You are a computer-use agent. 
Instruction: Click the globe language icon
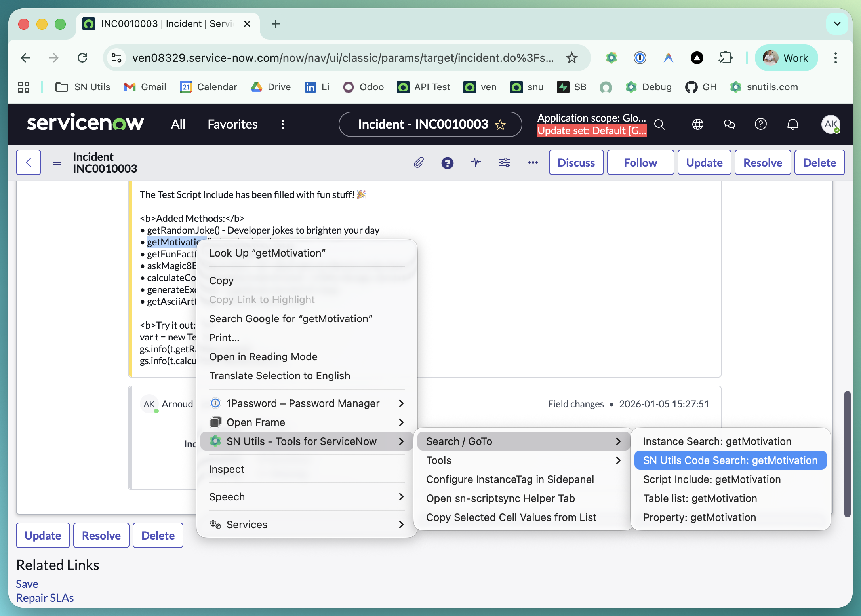(697, 124)
